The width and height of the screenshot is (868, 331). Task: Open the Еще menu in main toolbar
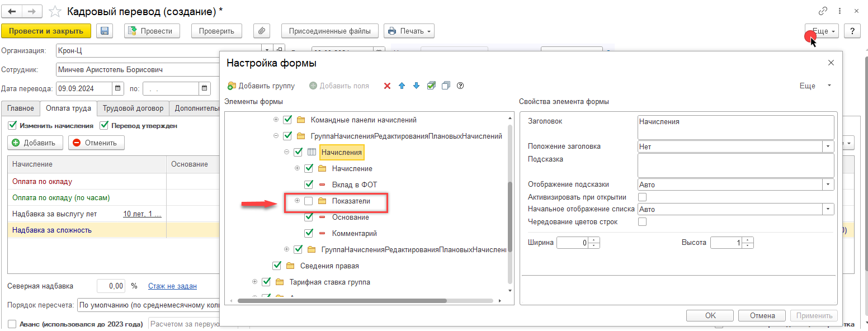coord(822,31)
